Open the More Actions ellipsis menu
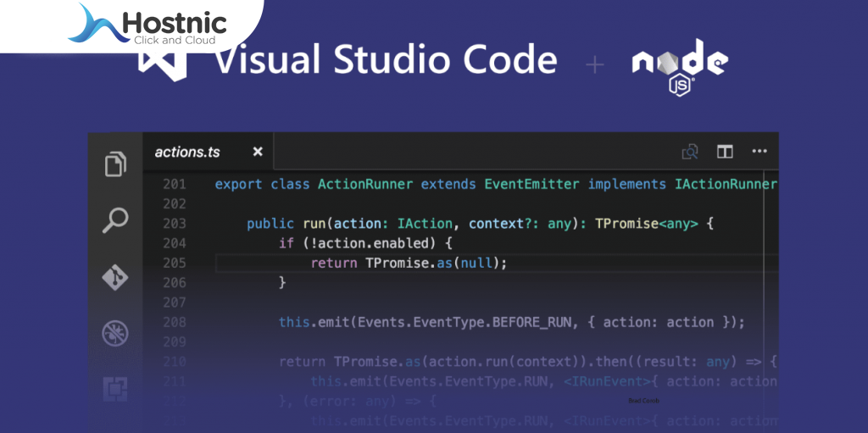 click(x=759, y=152)
